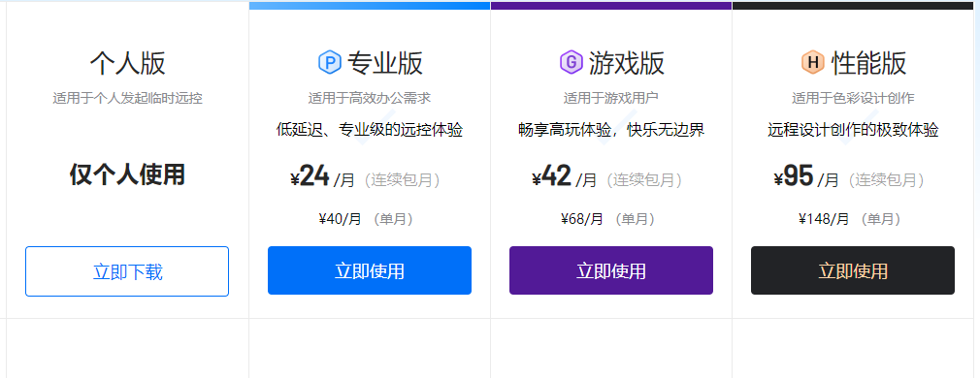Select the 性能版 plan title

(x=868, y=63)
